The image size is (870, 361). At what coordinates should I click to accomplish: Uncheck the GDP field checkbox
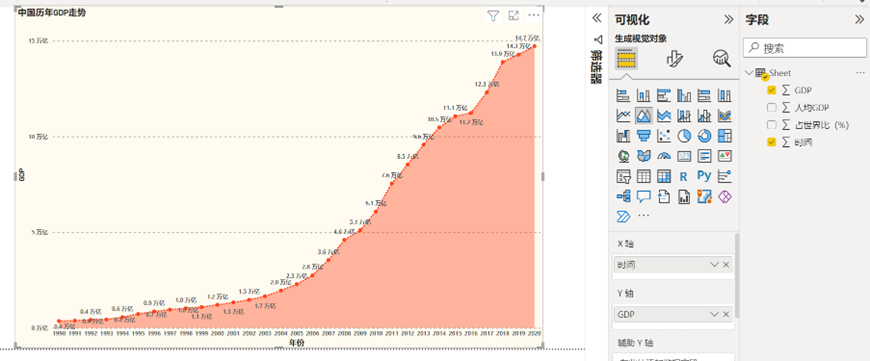click(771, 90)
